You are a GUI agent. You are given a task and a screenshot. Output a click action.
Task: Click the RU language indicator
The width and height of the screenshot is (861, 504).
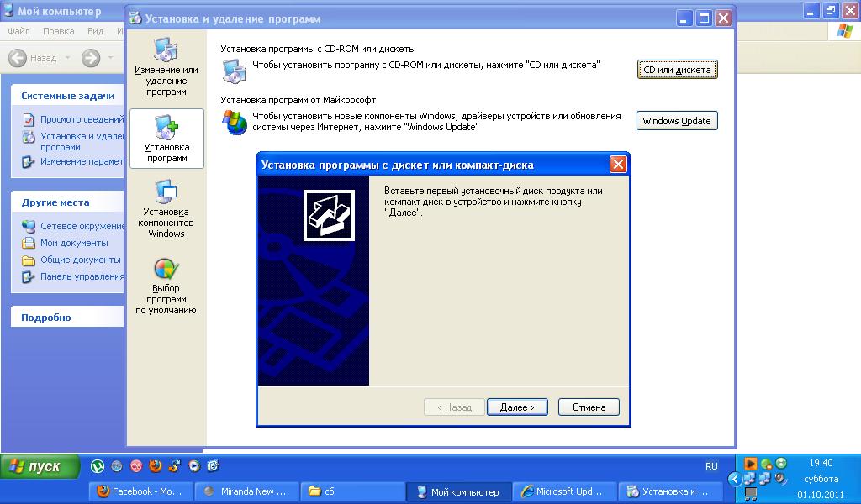(711, 466)
